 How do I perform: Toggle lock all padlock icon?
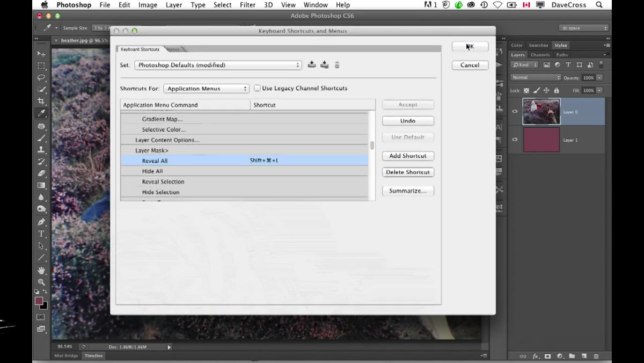tap(557, 91)
